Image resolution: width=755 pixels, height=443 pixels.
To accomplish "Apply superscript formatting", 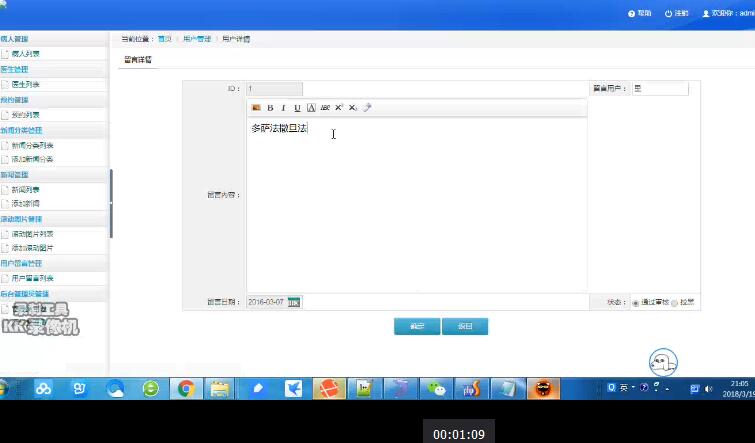I will coord(339,108).
